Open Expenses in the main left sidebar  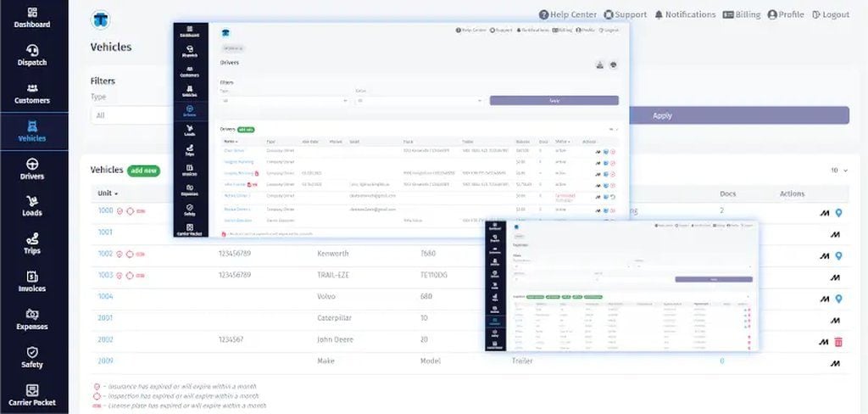32,320
